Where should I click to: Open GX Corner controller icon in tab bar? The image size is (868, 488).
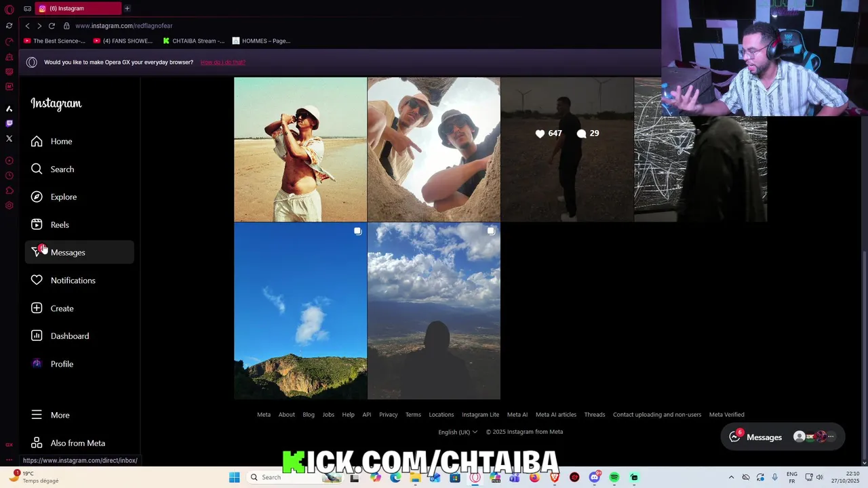27,8
